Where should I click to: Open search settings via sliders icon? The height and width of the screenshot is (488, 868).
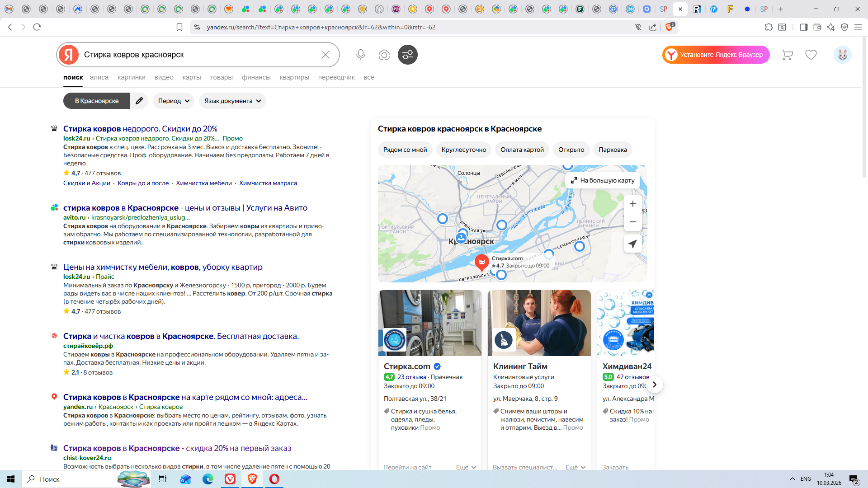tap(407, 55)
